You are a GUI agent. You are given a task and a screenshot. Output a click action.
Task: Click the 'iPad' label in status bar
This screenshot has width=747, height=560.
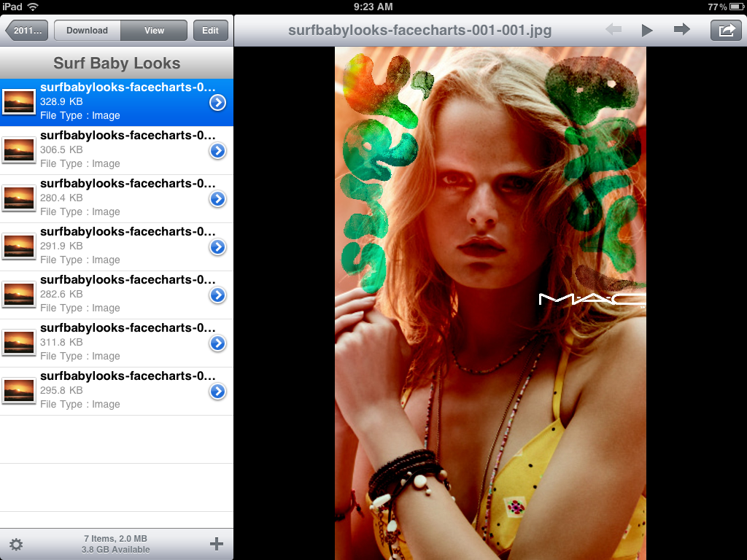(12, 7)
